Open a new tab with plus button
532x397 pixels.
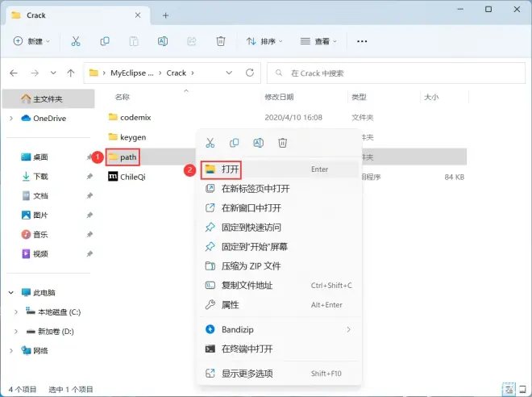coord(165,15)
